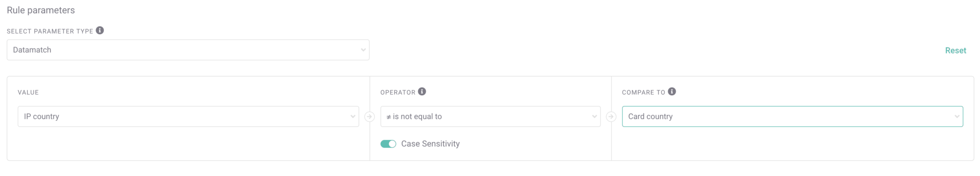Viewport: 980px width, 176px height.
Task: Click the chevron on the Datamatch dropdown
Action: coord(363,50)
